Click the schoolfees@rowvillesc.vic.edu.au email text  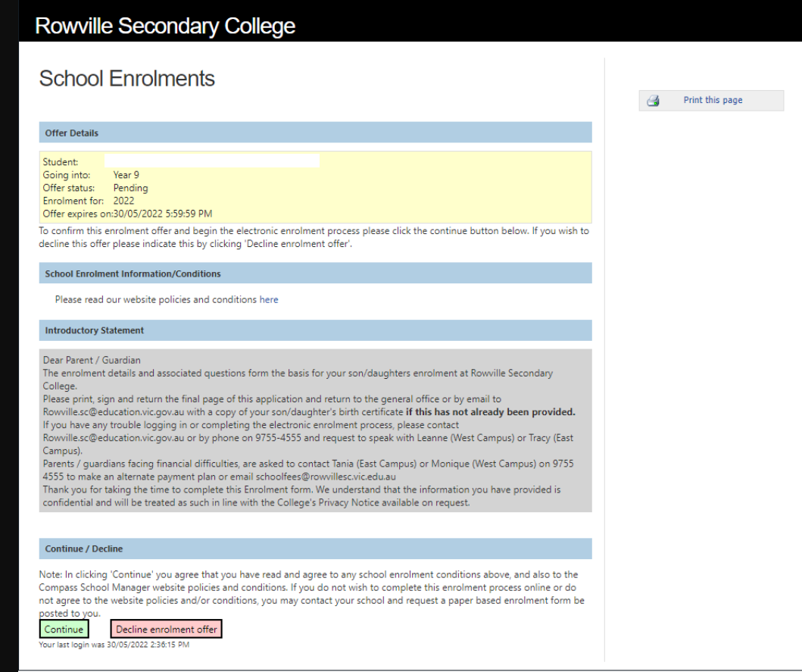pos(326,477)
